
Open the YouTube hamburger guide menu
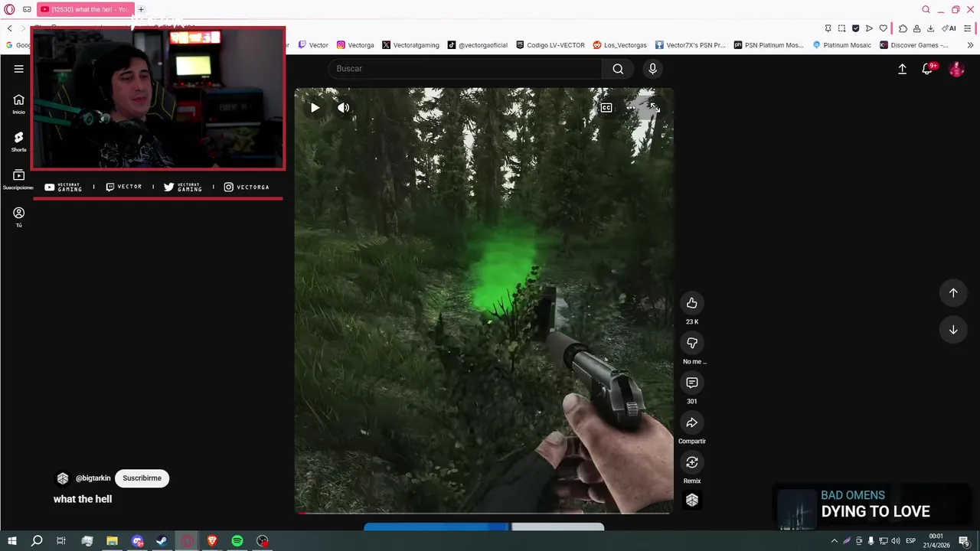pyautogui.click(x=18, y=69)
